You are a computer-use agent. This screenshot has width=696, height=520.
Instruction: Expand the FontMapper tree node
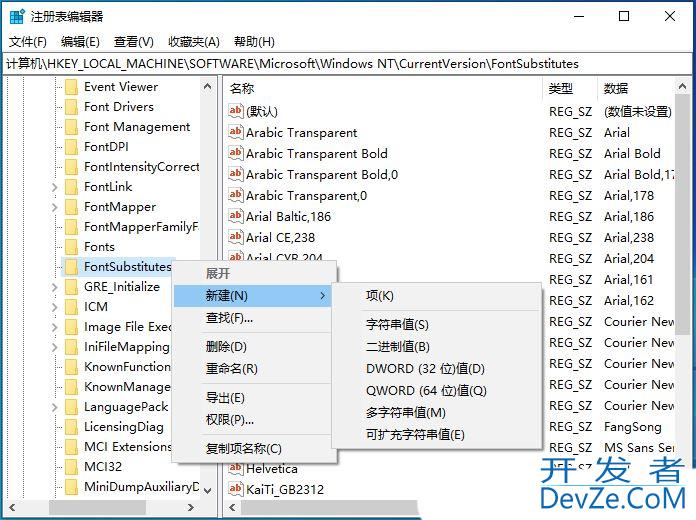55,207
